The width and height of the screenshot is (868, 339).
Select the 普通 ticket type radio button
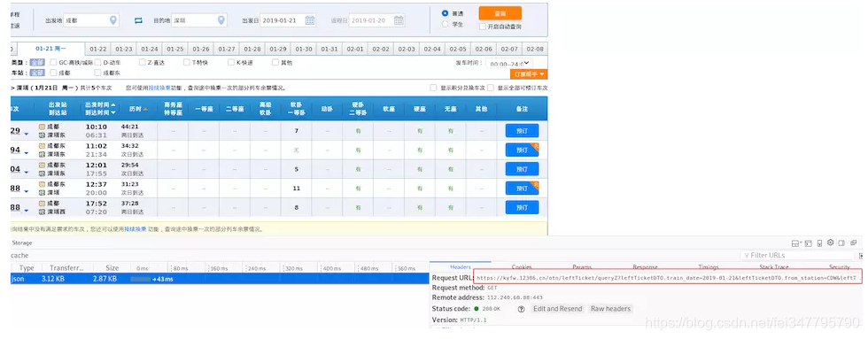445,13
